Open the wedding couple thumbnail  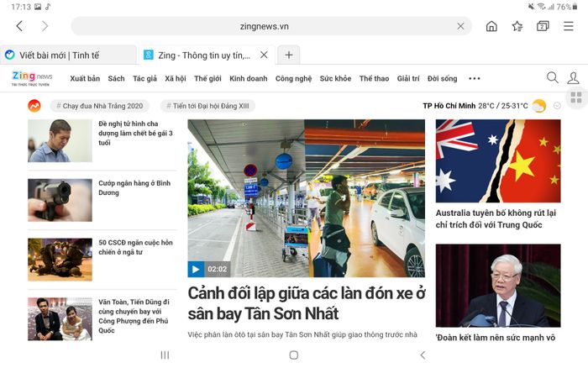60,319
